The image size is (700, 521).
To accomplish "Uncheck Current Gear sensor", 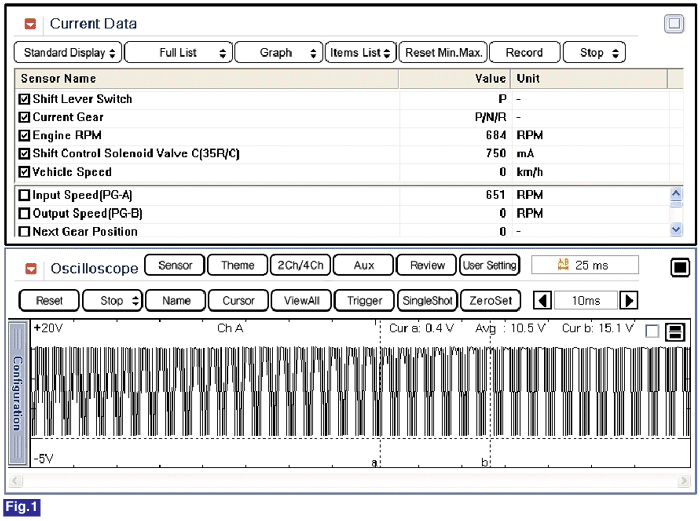I will coord(25,117).
